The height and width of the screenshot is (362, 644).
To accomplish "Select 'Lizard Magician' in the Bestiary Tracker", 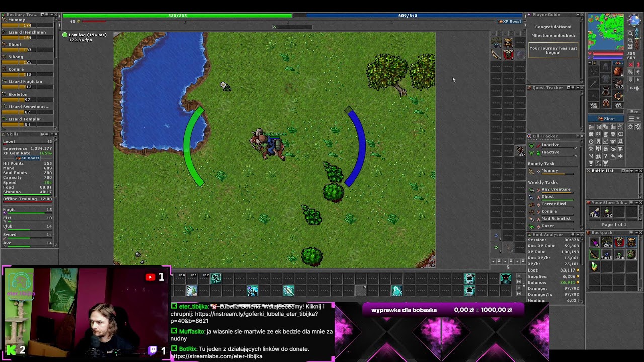I will point(25,82).
